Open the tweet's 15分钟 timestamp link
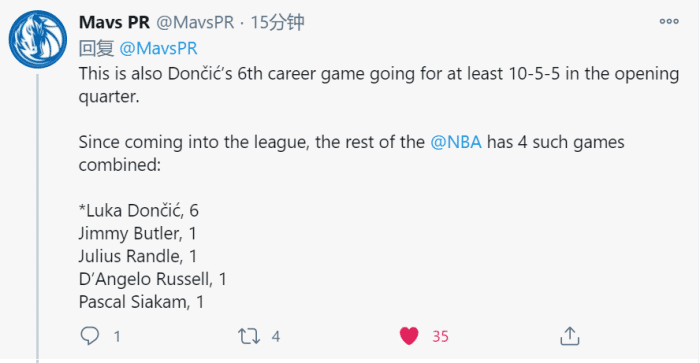 [x=277, y=22]
